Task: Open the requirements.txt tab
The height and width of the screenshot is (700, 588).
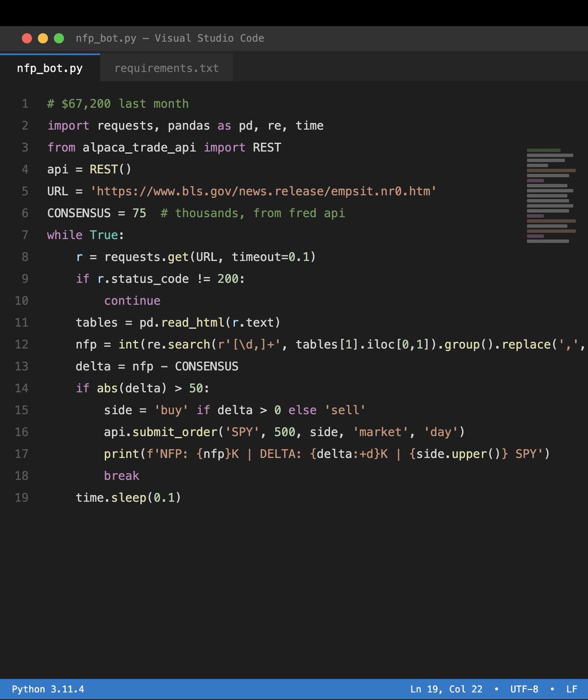Action: [167, 68]
